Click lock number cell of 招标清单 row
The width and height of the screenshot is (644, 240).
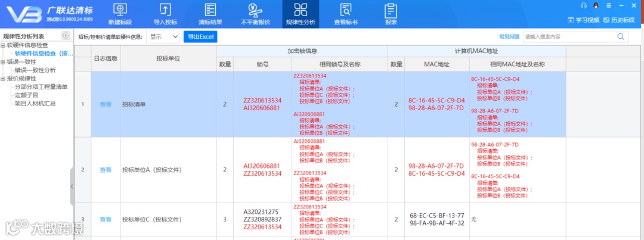262,104
